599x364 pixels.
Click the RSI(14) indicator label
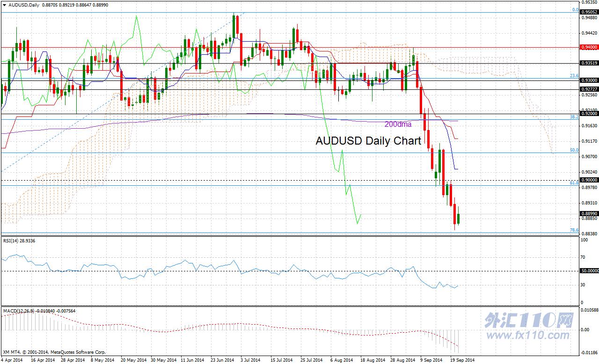19,240
